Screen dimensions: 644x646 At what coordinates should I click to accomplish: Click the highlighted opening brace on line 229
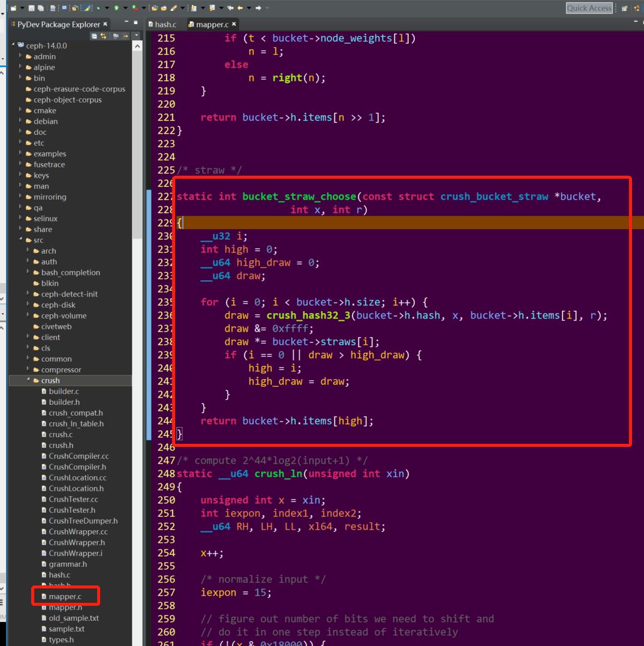pyautogui.click(x=179, y=223)
